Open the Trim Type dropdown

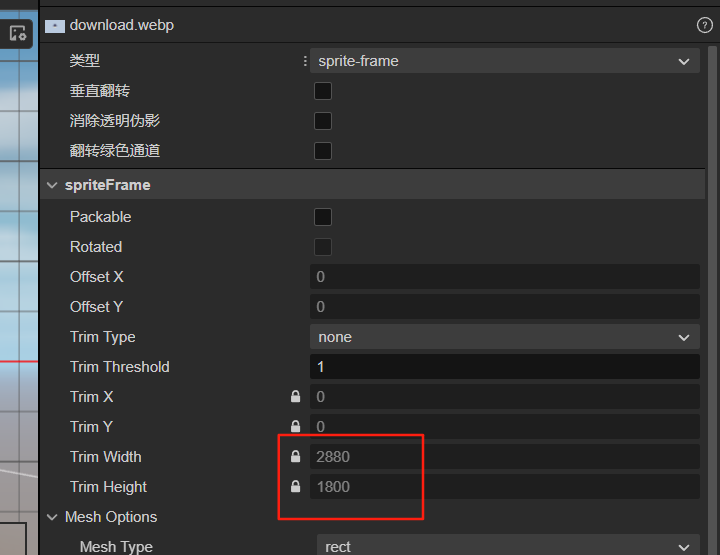coord(505,337)
